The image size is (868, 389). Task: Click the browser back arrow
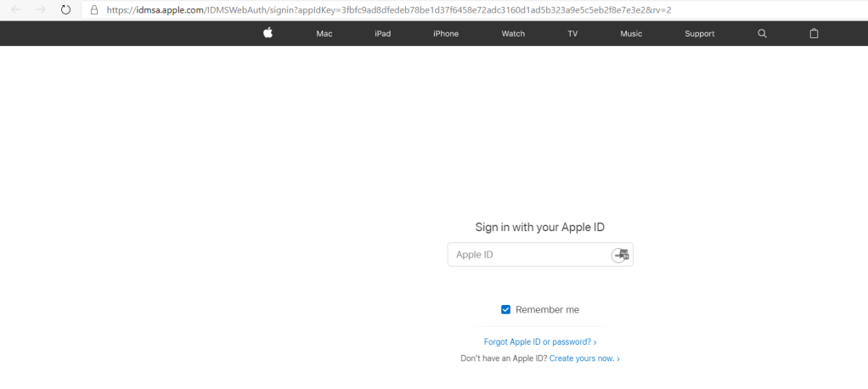pos(15,9)
